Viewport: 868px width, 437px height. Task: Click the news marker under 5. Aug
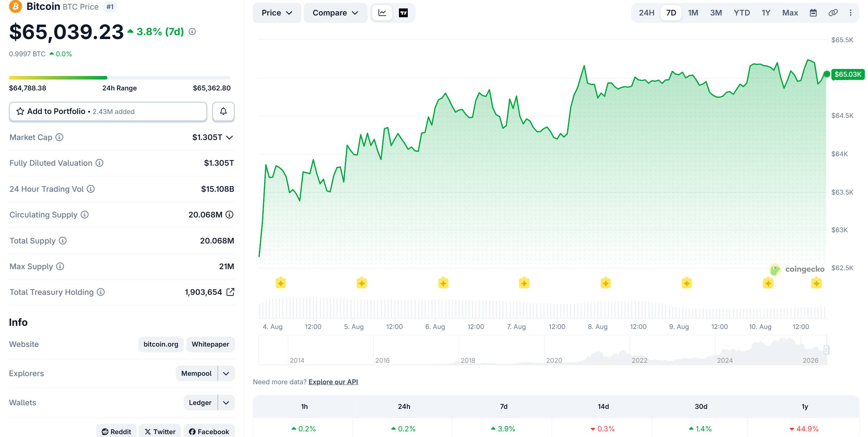click(x=362, y=283)
